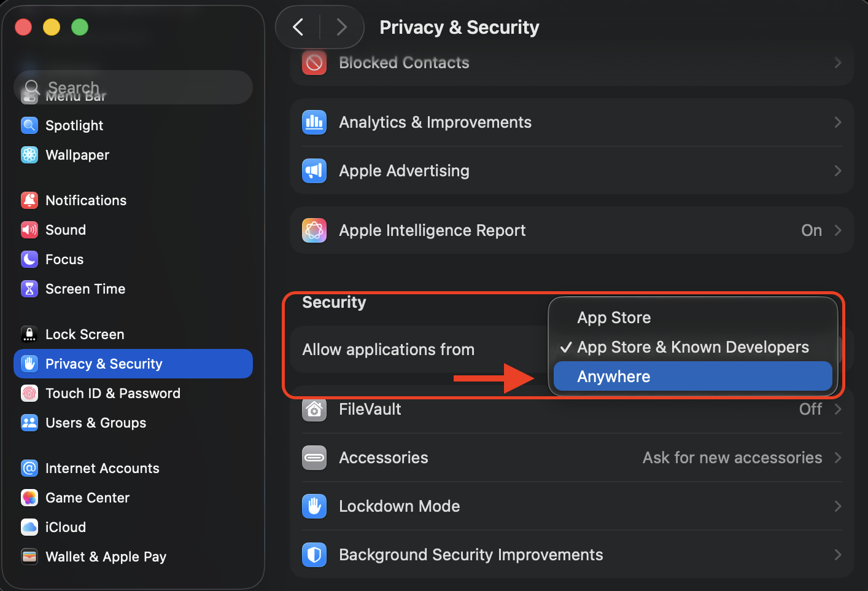Click the Lockdown Mode hand icon

[314, 506]
